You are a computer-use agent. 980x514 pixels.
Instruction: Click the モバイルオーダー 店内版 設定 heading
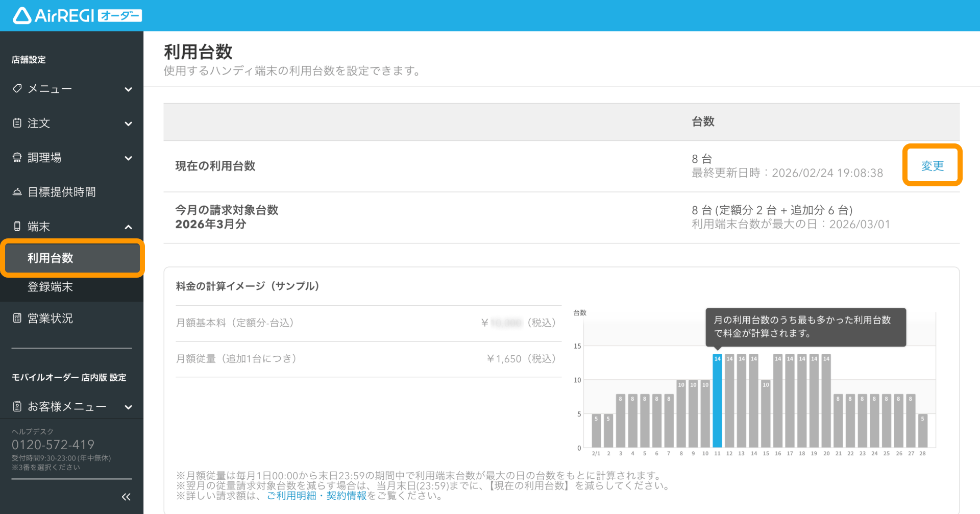(69, 377)
